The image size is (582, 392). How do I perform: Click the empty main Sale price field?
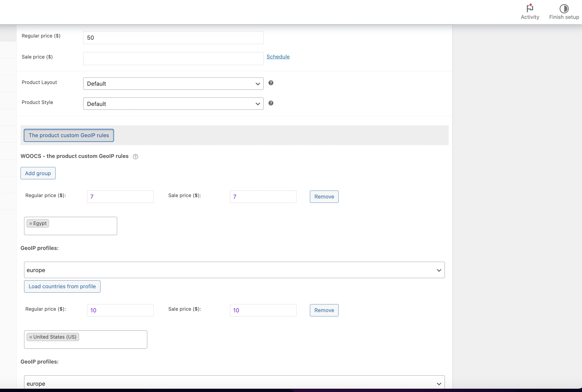(173, 59)
